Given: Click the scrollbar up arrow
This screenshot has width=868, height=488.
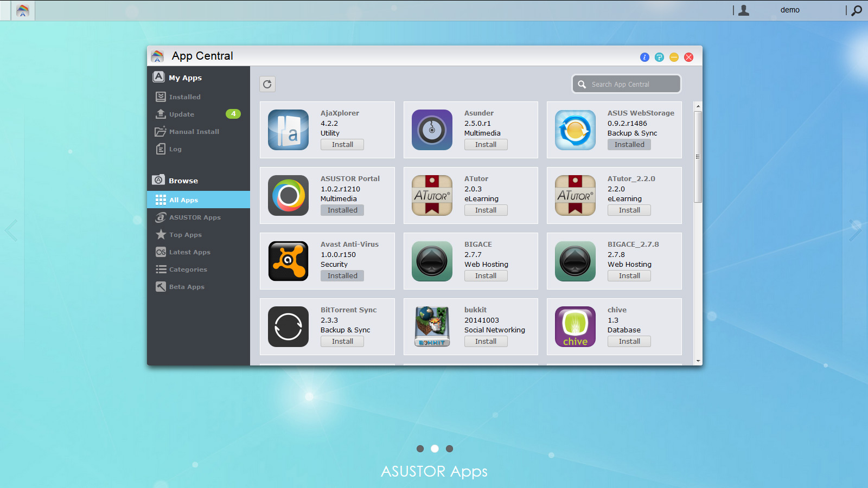Looking at the screenshot, I should point(698,106).
